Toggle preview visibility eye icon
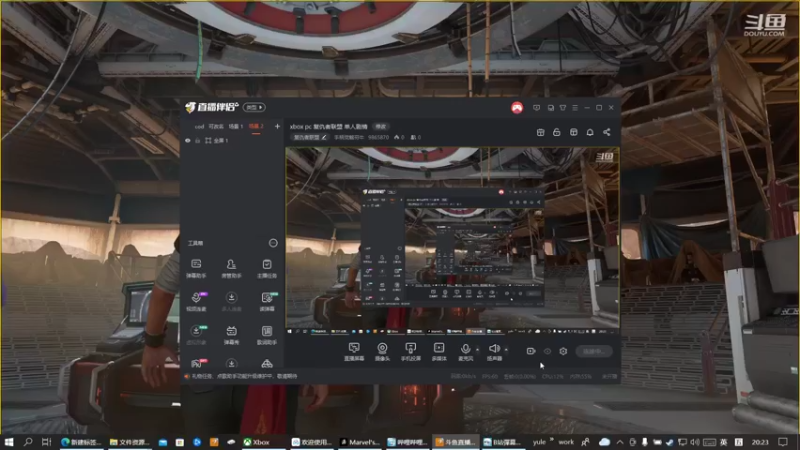 (547, 351)
